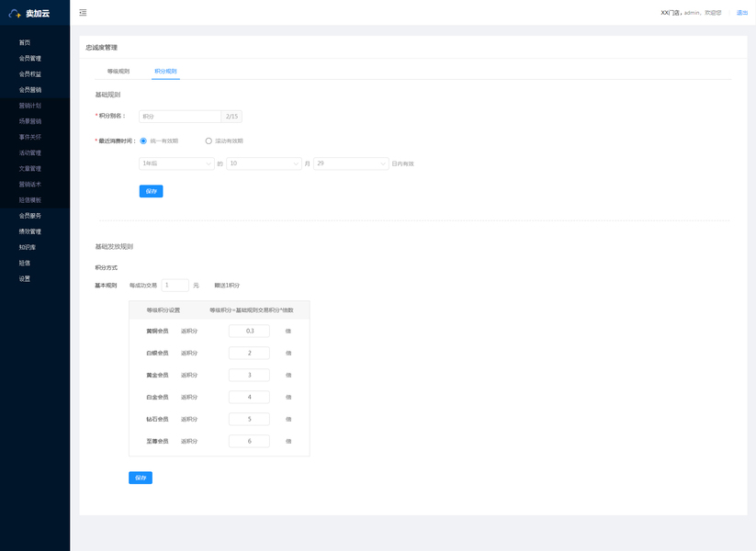Open 场景营销 submenu item
The height and width of the screenshot is (551, 756).
[x=30, y=121]
